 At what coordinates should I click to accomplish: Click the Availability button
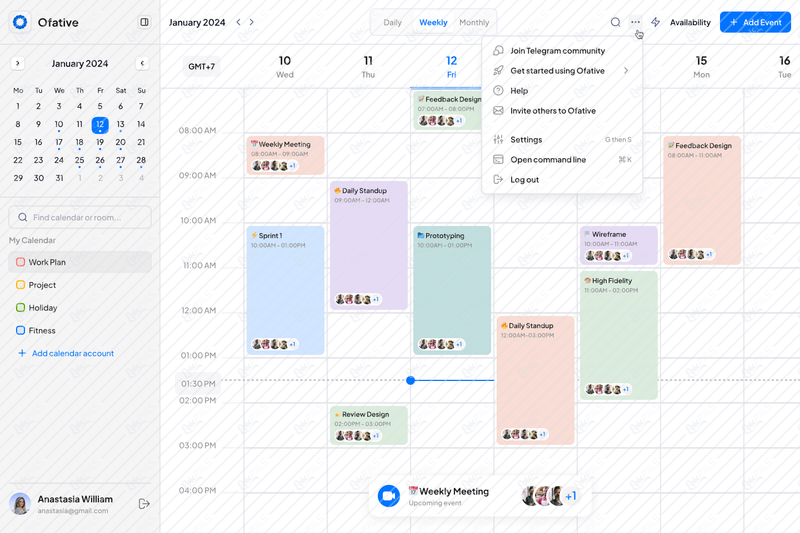click(690, 22)
